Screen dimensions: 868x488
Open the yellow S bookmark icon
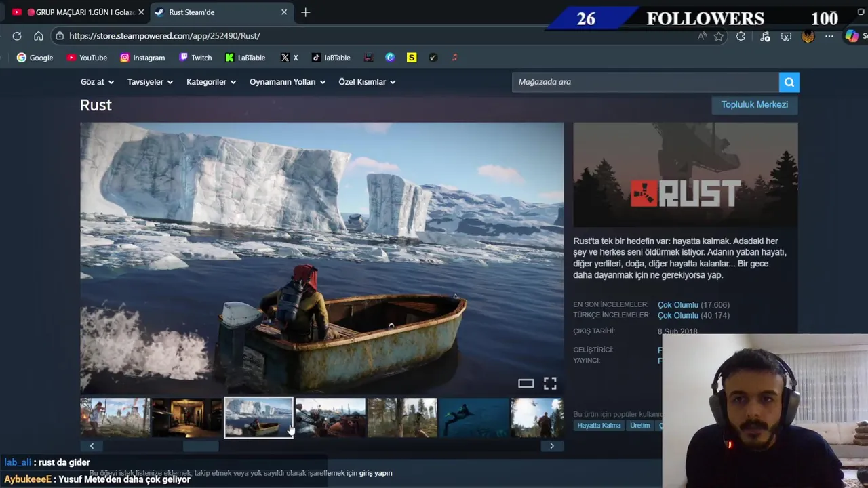pos(412,58)
